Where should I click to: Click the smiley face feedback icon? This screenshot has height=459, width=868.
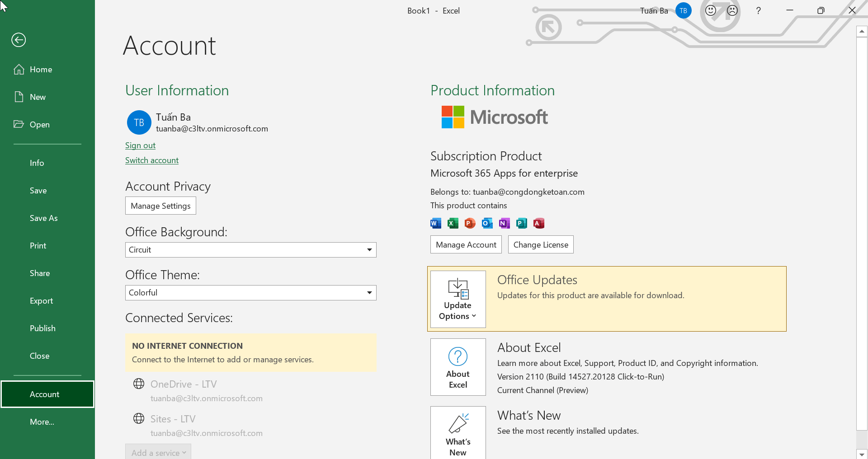pos(711,10)
